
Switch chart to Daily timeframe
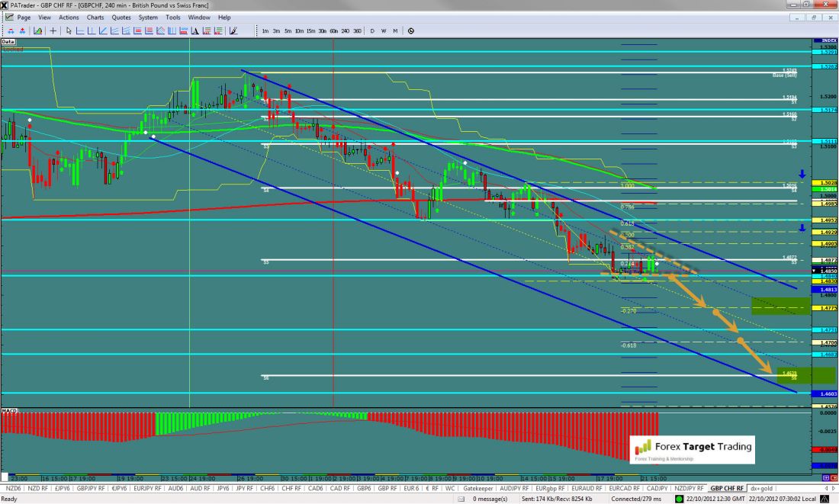coord(372,31)
